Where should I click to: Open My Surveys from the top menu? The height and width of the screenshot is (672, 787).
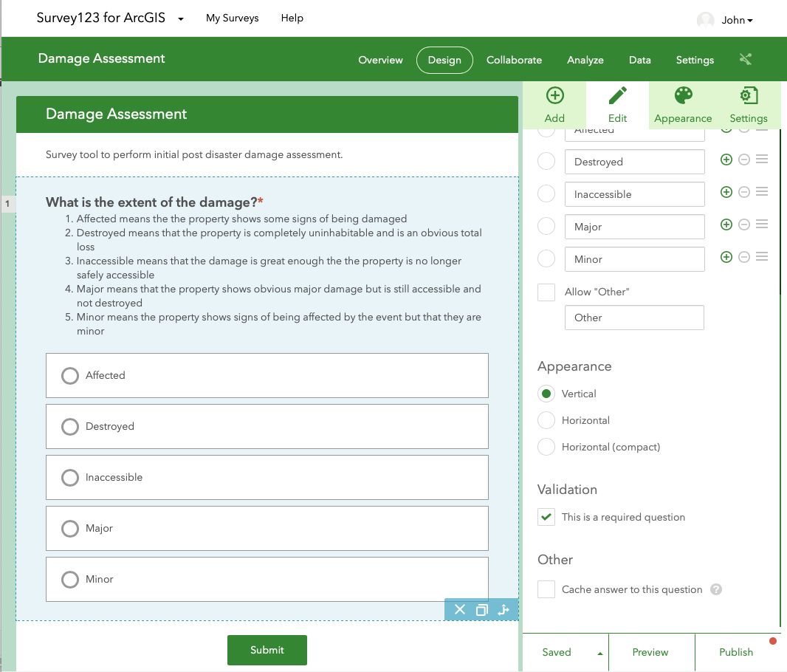[232, 18]
